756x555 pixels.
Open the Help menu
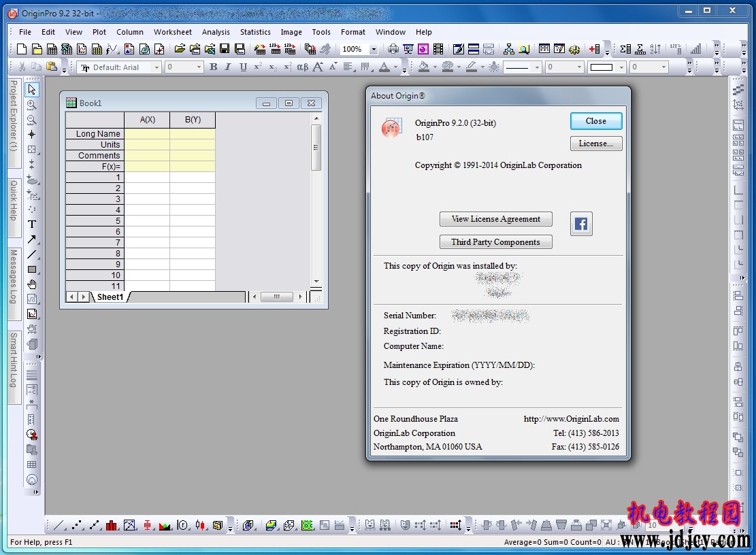pyautogui.click(x=424, y=32)
